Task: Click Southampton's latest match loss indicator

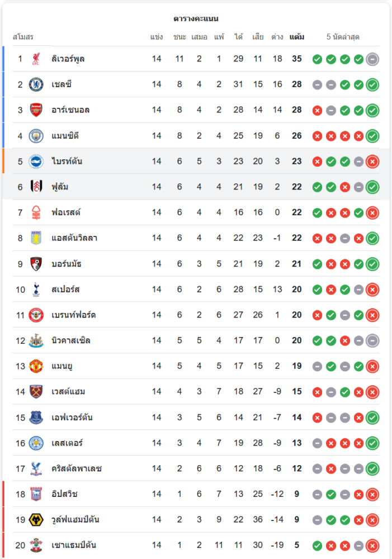Action: point(372,546)
